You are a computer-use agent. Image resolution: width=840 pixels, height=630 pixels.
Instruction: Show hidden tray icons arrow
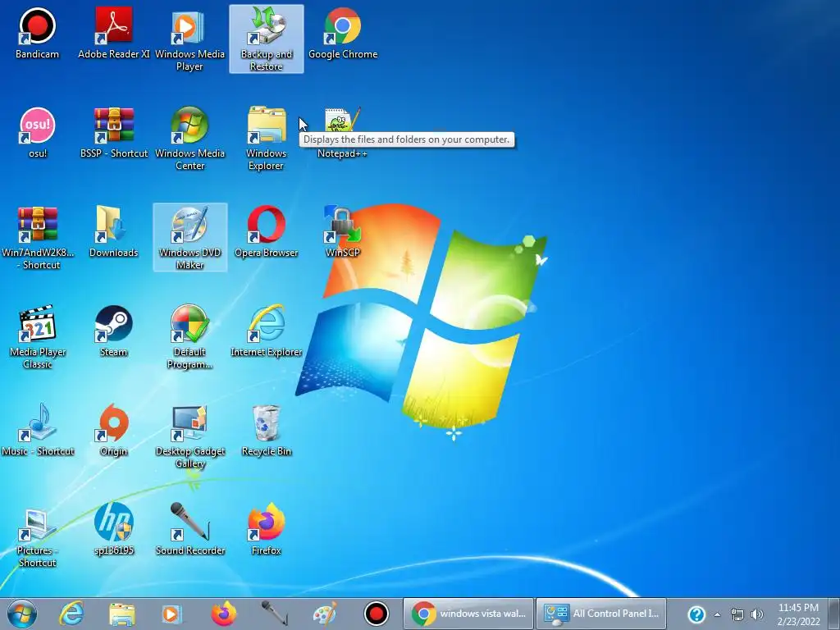coord(717,614)
